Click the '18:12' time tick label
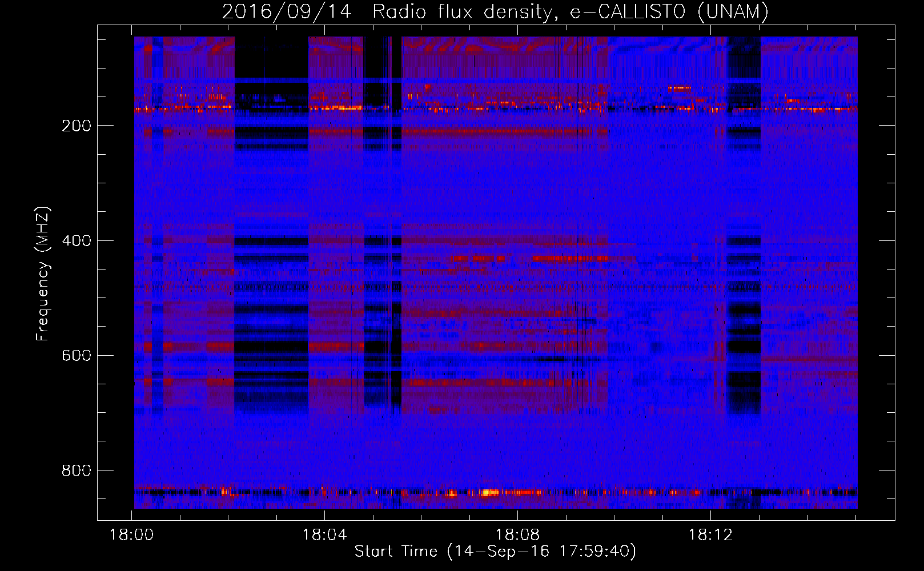 (710, 535)
